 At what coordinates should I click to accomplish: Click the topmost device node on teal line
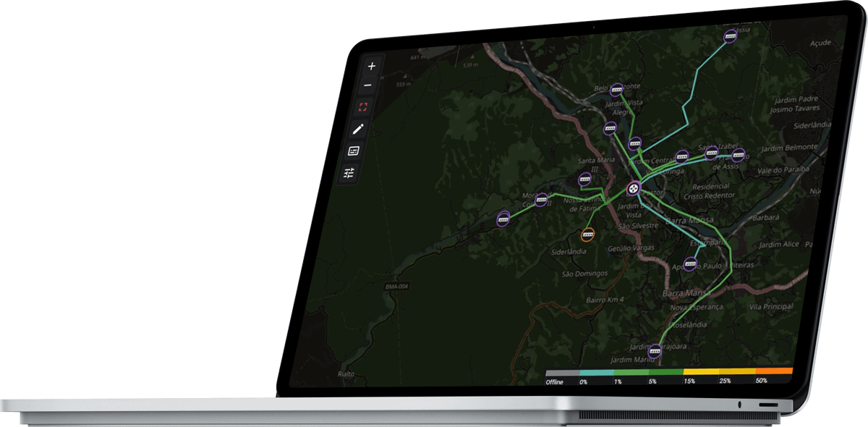click(730, 35)
